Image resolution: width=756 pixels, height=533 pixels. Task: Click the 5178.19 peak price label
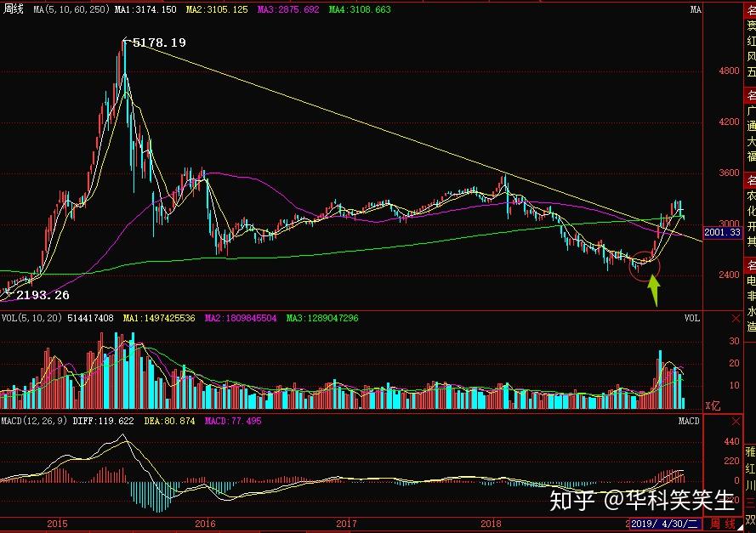click(159, 42)
